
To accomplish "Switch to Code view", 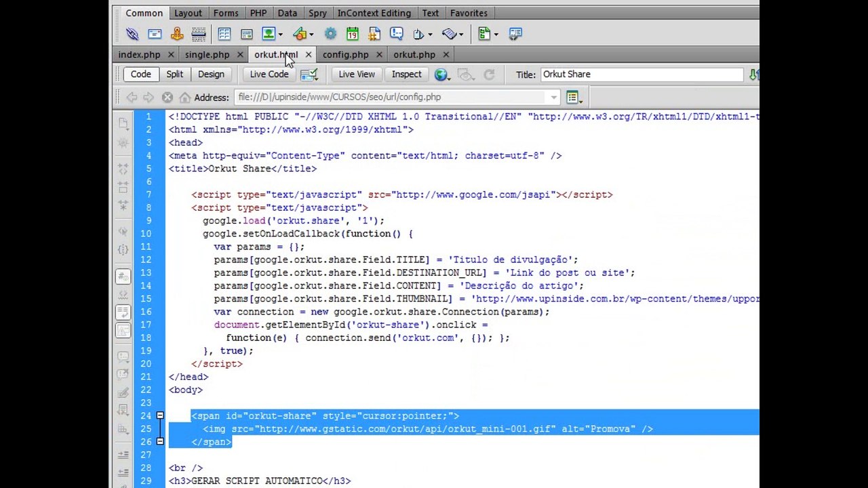I will click(140, 74).
